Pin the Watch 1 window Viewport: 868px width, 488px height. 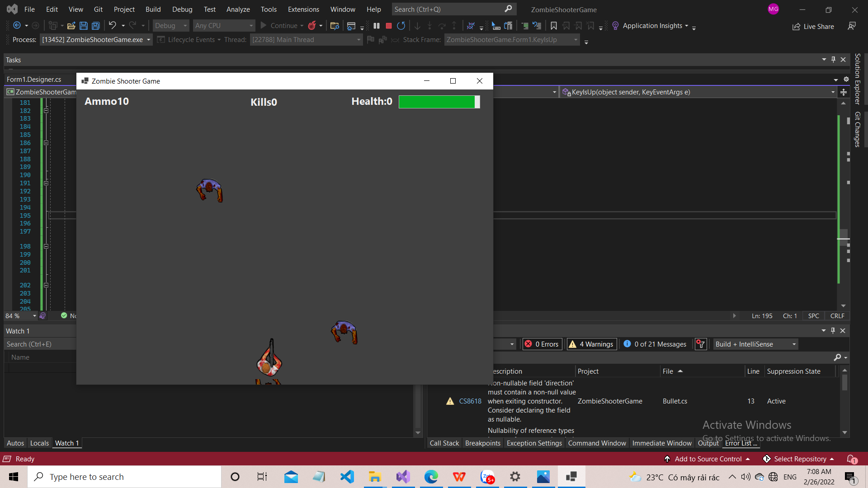(832, 330)
